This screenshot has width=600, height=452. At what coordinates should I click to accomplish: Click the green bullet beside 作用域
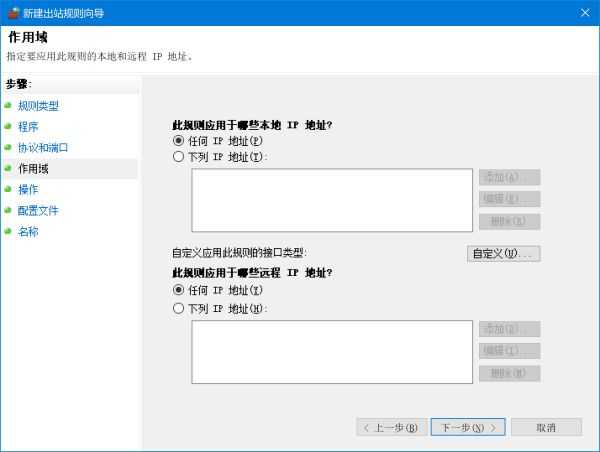[8, 168]
